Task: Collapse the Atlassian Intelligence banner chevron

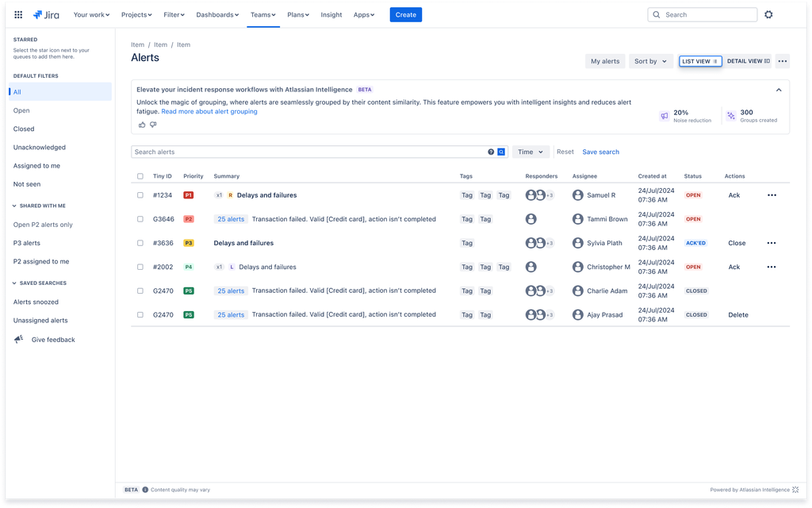Action: pyautogui.click(x=778, y=89)
